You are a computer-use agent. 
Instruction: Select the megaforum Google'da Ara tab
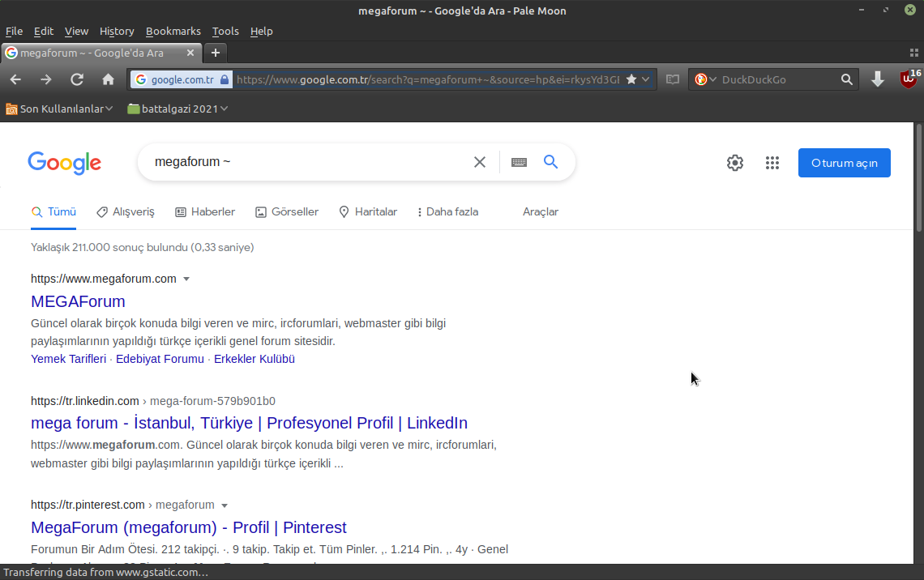(102, 53)
